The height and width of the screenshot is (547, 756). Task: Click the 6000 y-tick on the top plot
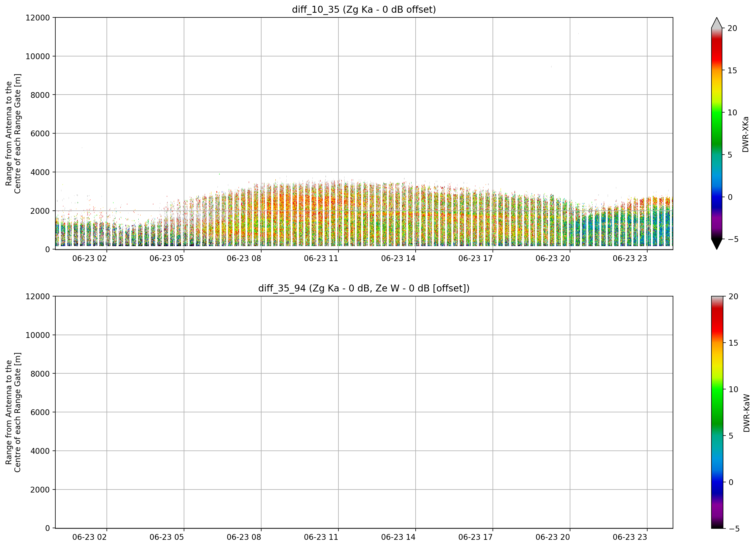(40, 134)
